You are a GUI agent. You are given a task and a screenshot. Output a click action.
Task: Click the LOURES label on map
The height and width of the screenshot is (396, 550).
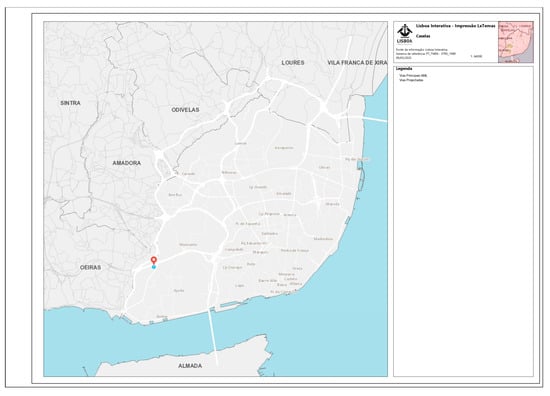[293, 63]
